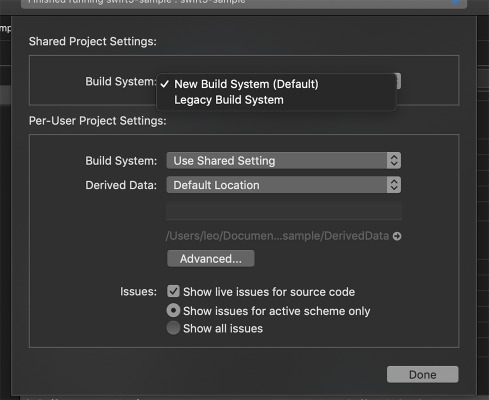Screen dimensions: 489x400
Task: Toggle Show live issues for source code
Action: 173,291
